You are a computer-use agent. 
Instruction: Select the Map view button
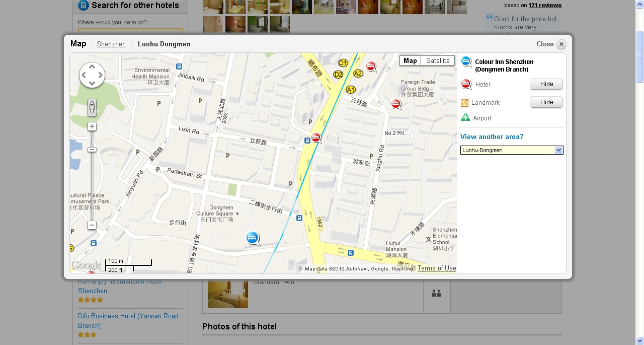(x=410, y=61)
